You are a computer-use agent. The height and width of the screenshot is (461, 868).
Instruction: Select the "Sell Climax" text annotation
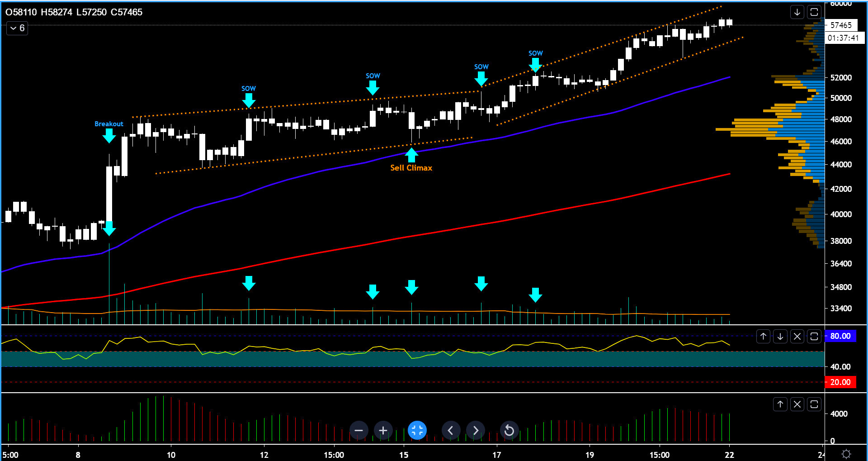(x=411, y=168)
